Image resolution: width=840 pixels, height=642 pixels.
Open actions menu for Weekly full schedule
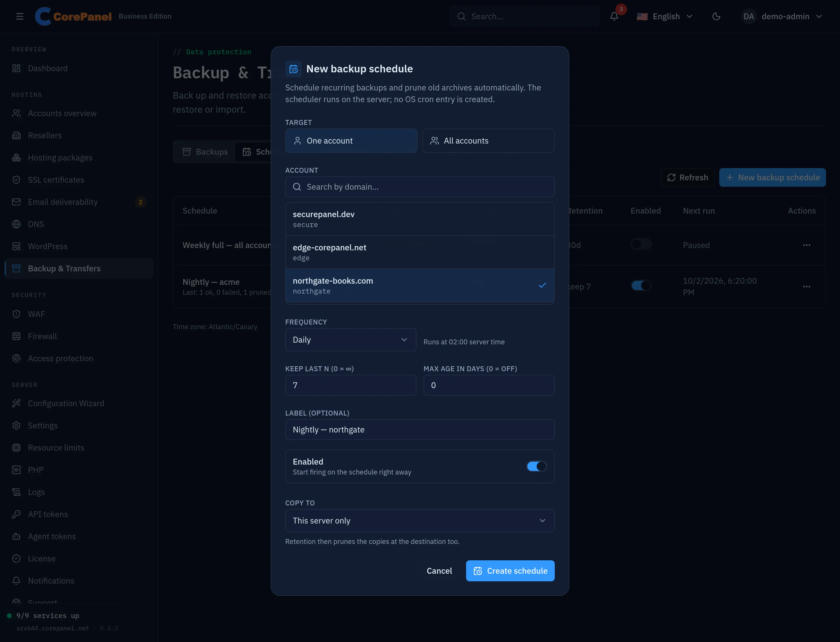click(806, 245)
